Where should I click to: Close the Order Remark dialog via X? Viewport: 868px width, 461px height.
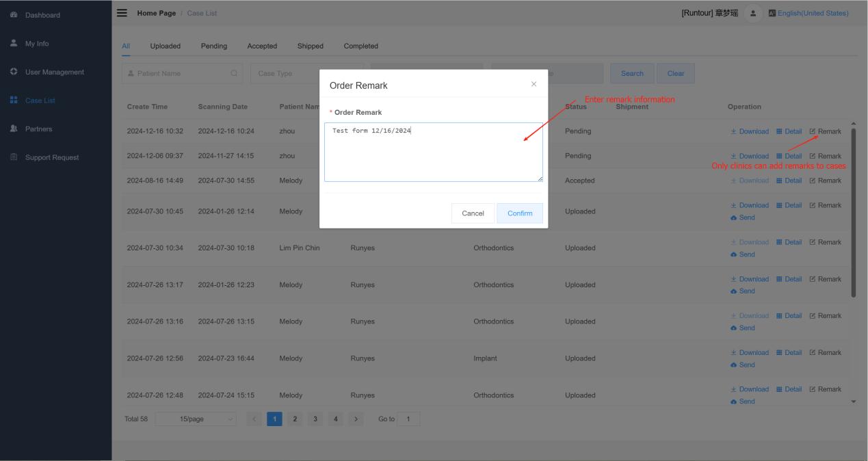(x=534, y=84)
